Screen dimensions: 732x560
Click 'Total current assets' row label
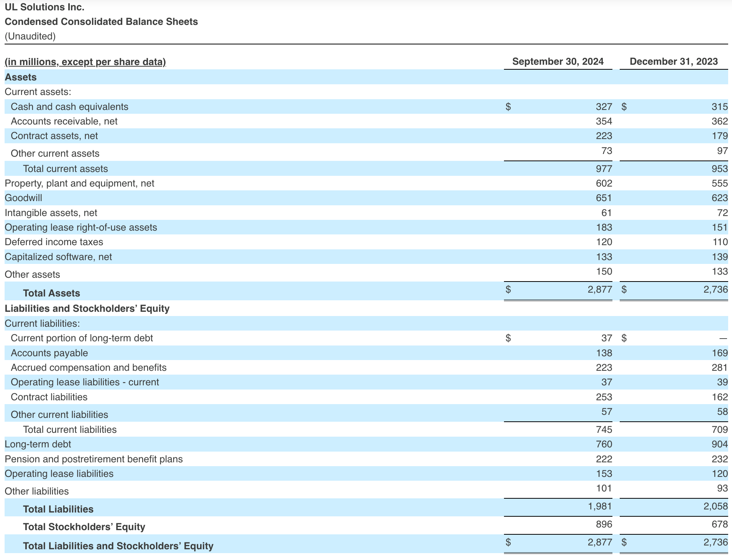click(x=65, y=169)
